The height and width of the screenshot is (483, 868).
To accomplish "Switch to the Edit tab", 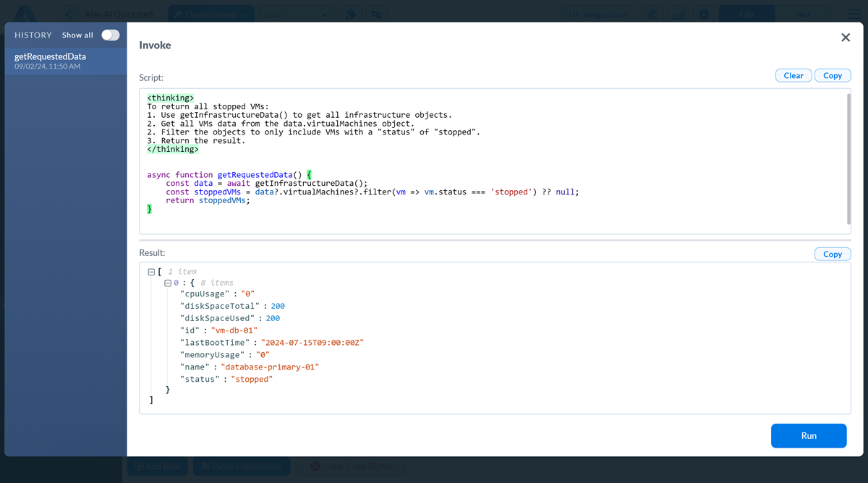I will click(x=746, y=14).
